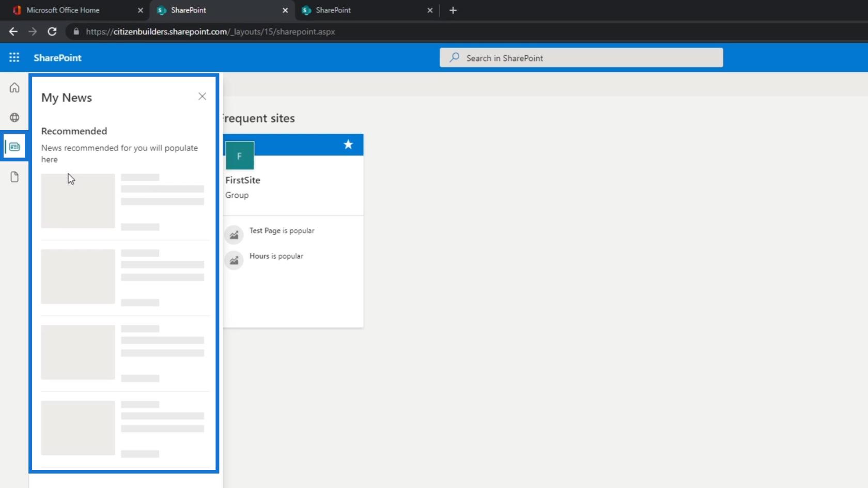Go forward in browser history
The image size is (868, 488).
pyautogui.click(x=33, y=32)
